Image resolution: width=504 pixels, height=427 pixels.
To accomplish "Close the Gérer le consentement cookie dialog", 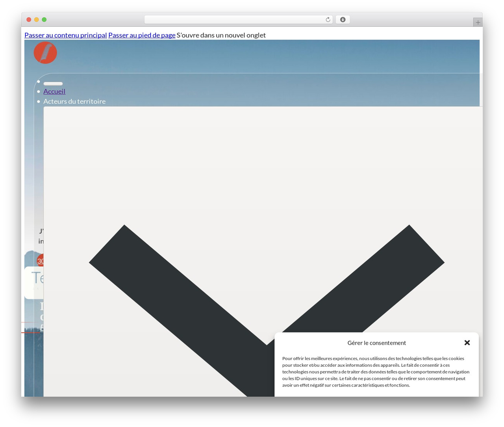I will pyautogui.click(x=467, y=343).
